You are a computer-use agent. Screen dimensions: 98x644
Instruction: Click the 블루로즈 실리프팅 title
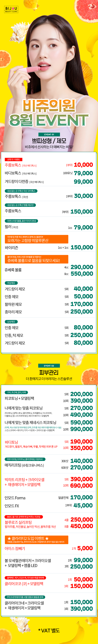click(18, 522)
